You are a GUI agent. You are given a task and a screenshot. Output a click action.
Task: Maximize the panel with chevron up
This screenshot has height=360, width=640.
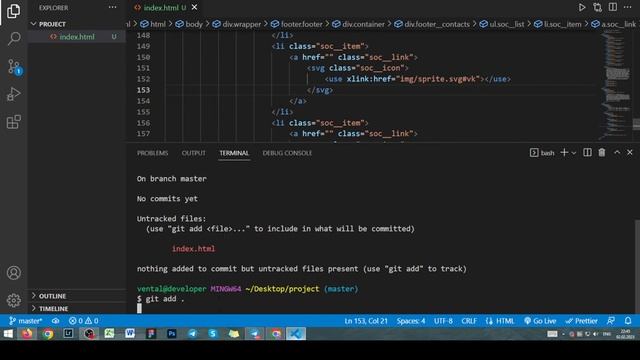617,152
